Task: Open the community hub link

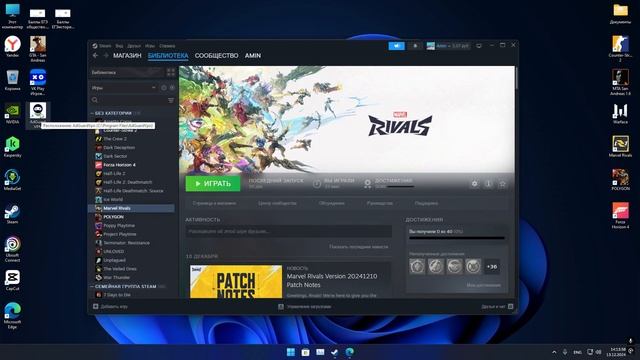Action: pos(277,203)
